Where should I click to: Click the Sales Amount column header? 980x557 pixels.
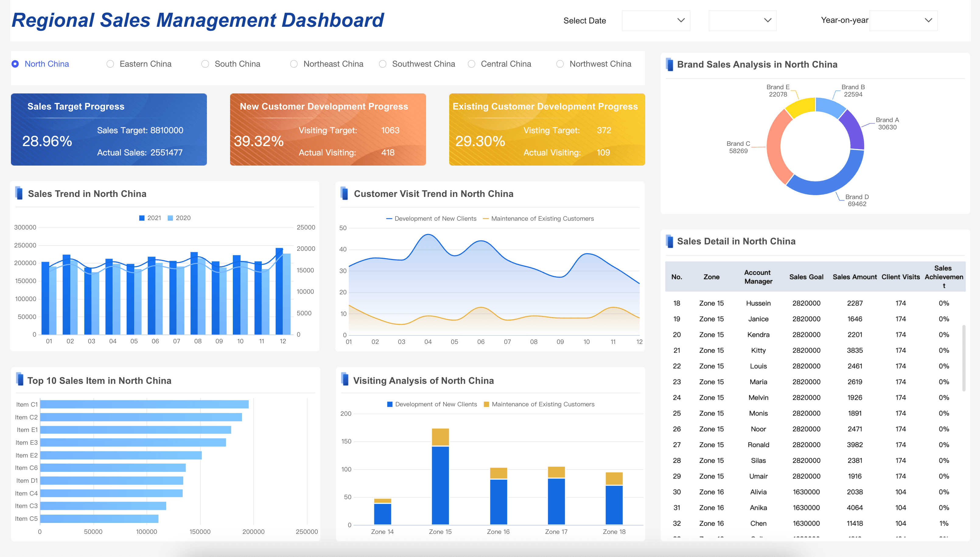(855, 277)
